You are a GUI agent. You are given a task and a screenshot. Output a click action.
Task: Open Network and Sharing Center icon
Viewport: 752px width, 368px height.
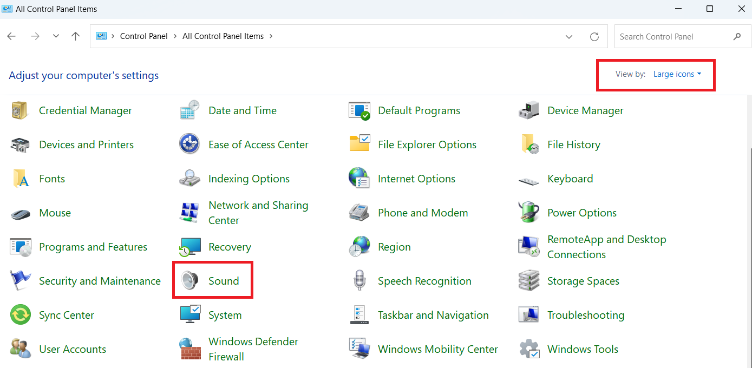point(189,213)
